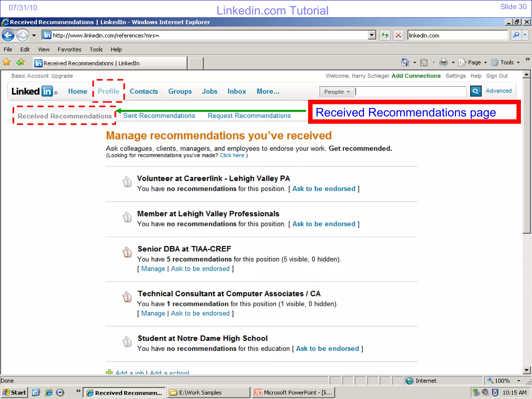Switch to Microsoft PowerPoint taskbar button
This screenshot has height=399, width=532.
[x=293, y=393]
